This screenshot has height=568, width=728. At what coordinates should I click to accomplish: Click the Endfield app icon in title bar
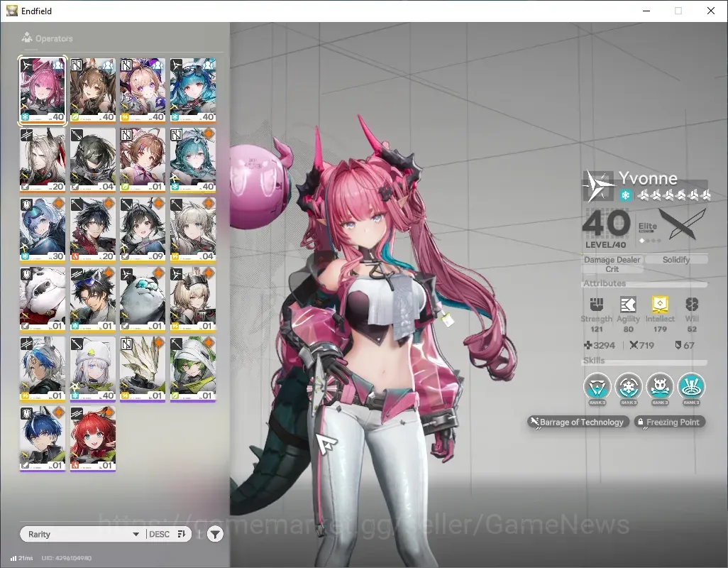tap(11, 11)
